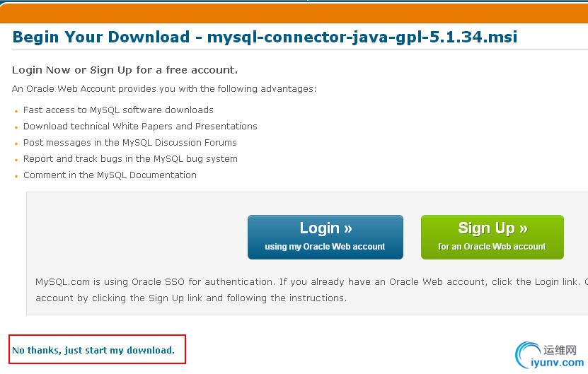Click bullet dot before Report and track bugs
Screen dimensions: 588x374
point(16,160)
